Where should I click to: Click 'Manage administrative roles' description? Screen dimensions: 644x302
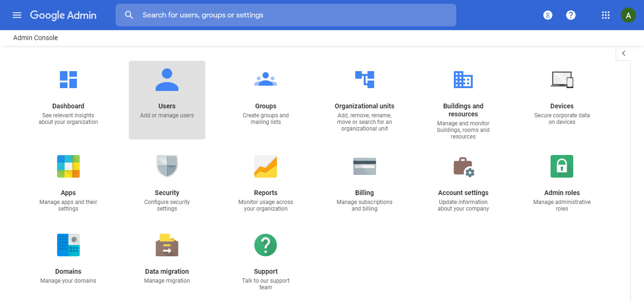click(562, 205)
